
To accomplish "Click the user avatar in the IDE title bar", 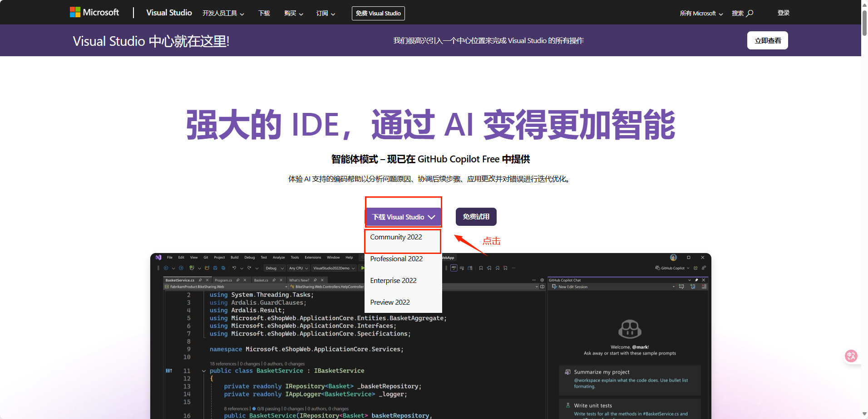I will [673, 257].
